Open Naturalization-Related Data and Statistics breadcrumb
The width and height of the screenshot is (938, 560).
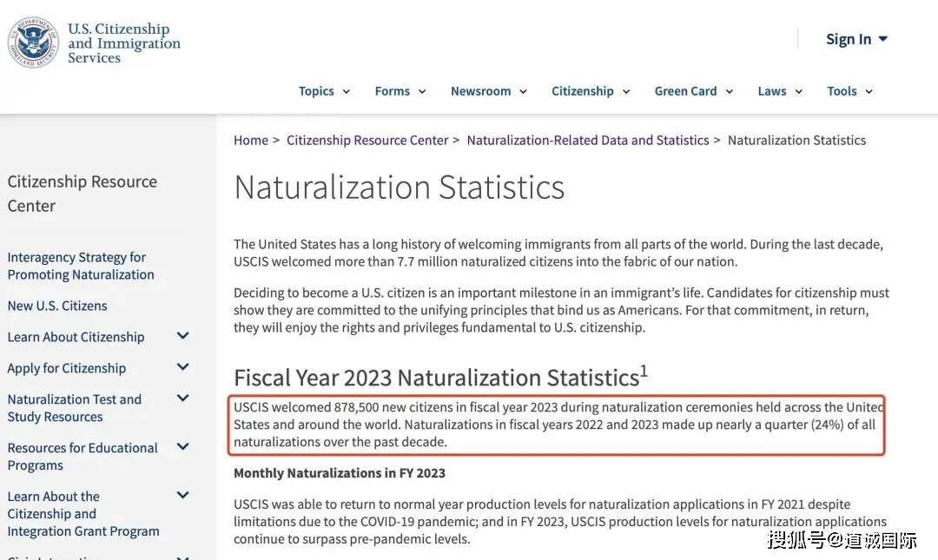pyautogui.click(x=587, y=140)
